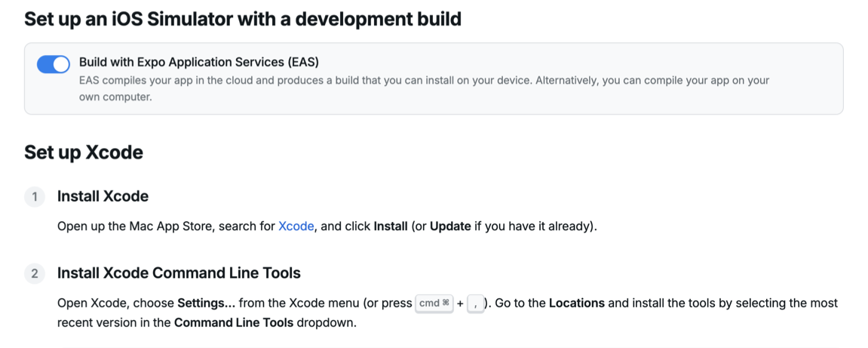Open the Xcode hyperlink
The image size is (868, 348).
click(296, 226)
